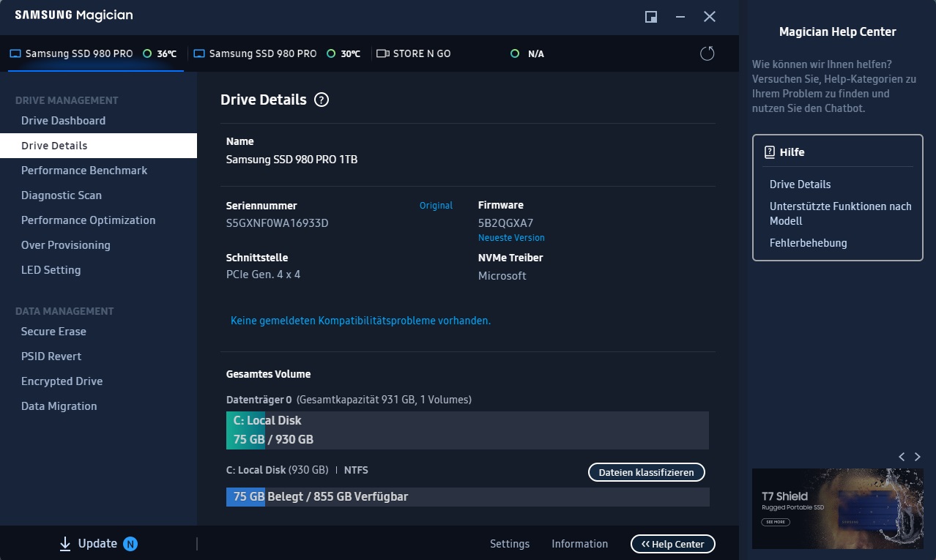Image resolution: width=936 pixels, height=560 pixels.
Task: Click the SEE MORE button in ad
Action: tap(775, 522)
